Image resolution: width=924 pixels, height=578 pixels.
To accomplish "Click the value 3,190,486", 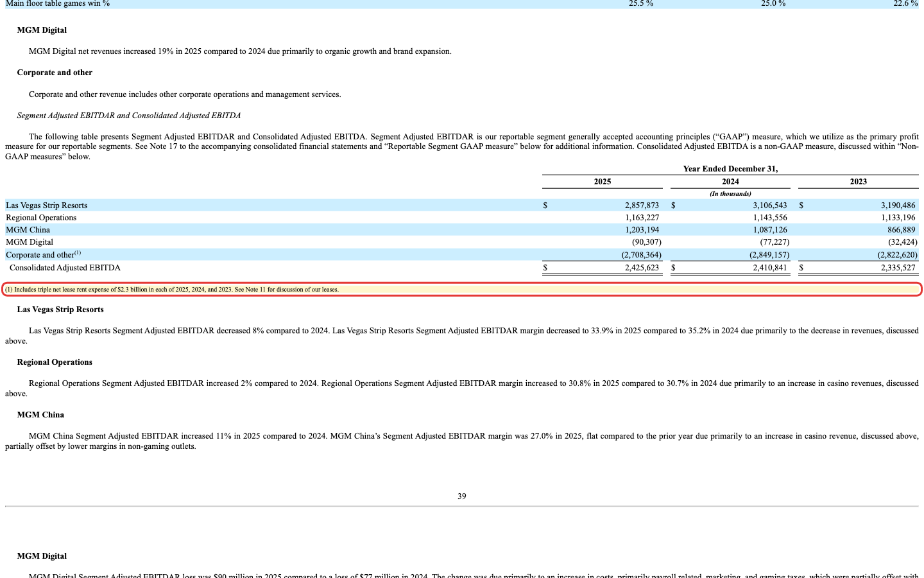I will [x=898, y=206].
